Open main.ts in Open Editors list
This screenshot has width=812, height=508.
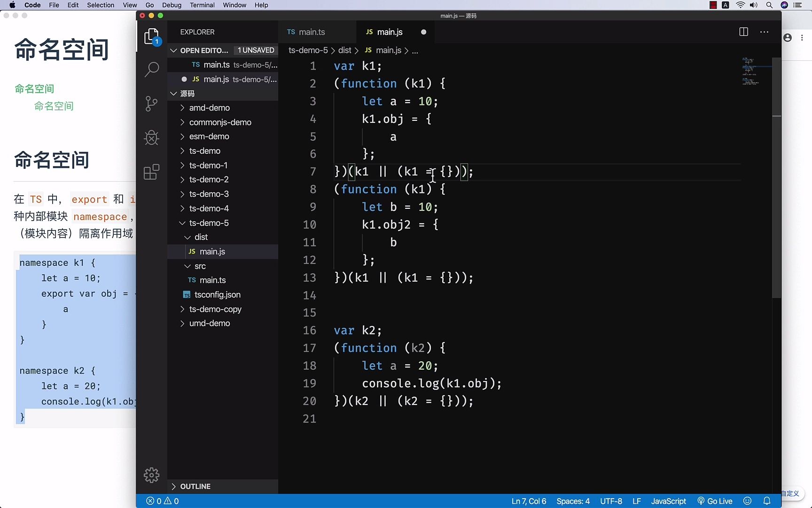[x=223, y=65]
